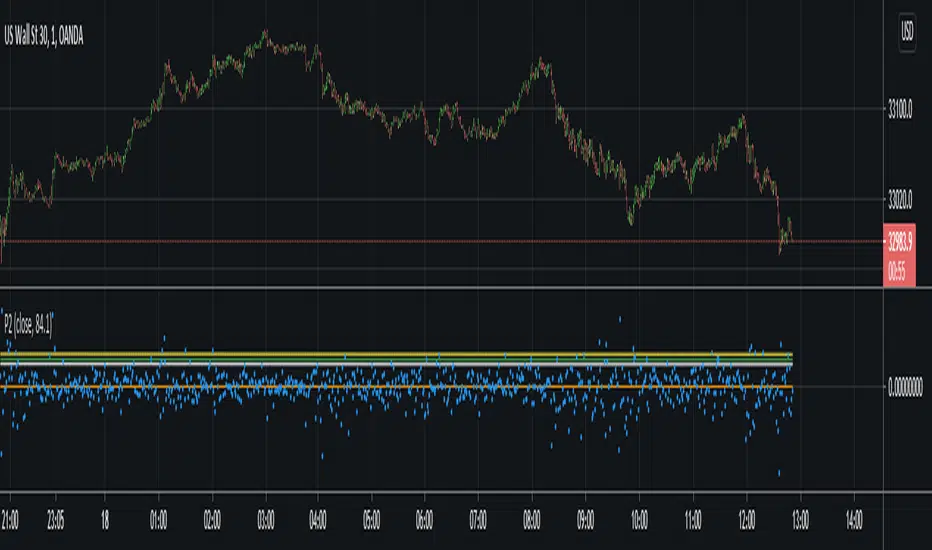Select the orange horizontal line in indicator pane
The height and width of the screenshot is (550, 932).
point(400,387)
